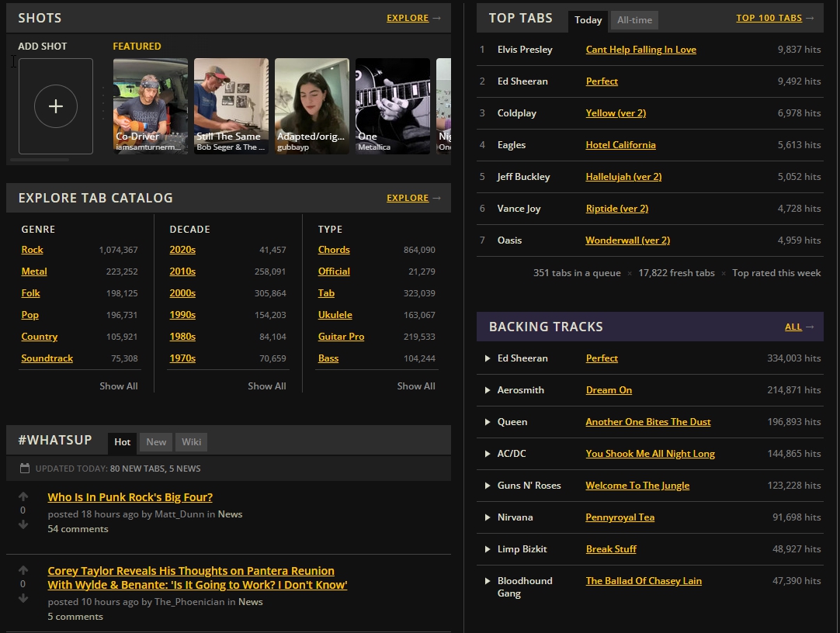Open Cant Help Falling In Love tab
Image resolution: width=840 pixels, height=633 pixels.
640,49
